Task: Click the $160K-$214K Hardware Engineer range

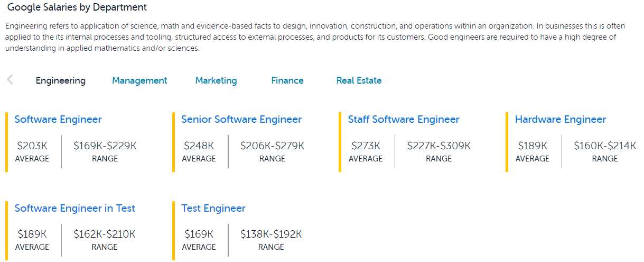Action: 605,146
